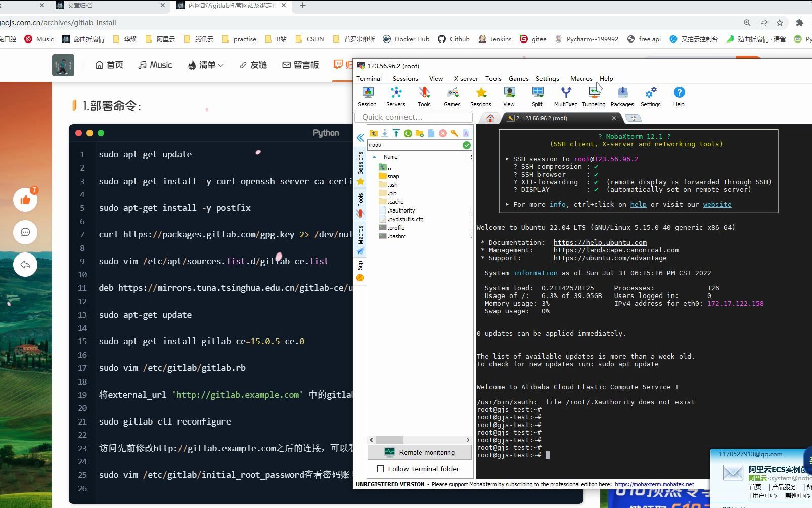Open the Servers toolbar icon

pyautogui.click(x=395, y=96)
